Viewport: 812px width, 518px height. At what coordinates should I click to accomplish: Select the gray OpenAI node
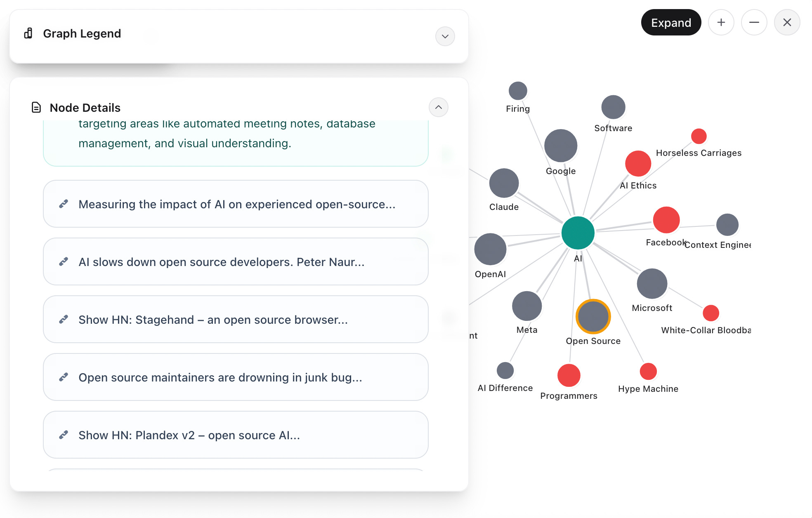[490, 250]
